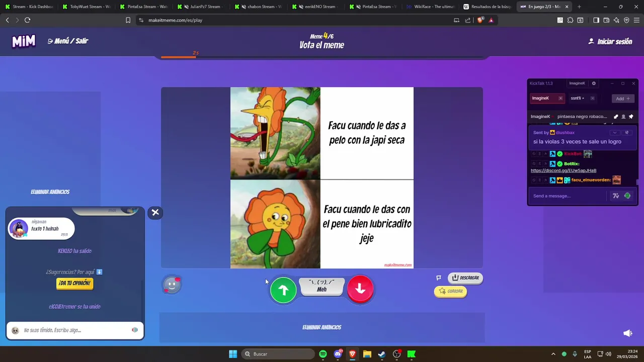The height and width of the screenshot is (362, 644).
Task: Open Brave Rewards triangle icon
Action: pos(491,20)
